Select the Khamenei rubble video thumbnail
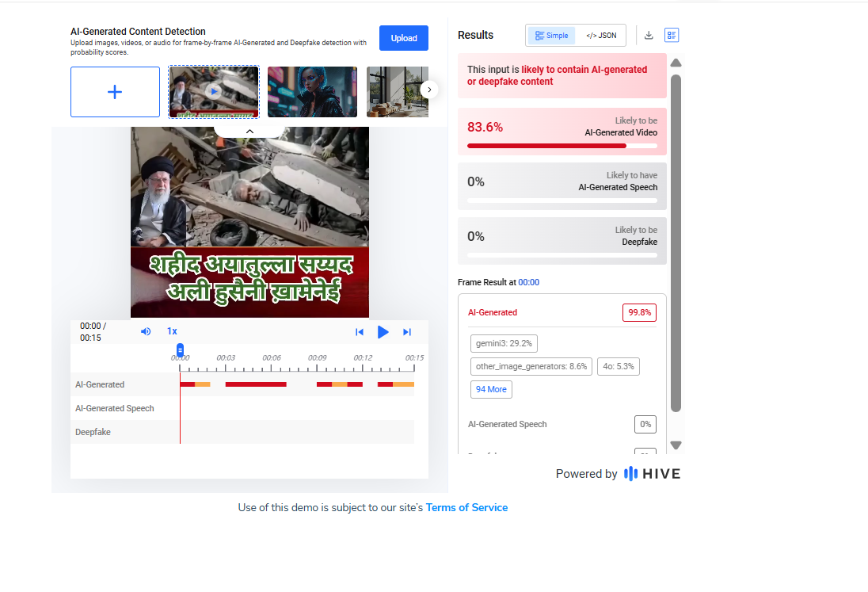 point(214,92)
